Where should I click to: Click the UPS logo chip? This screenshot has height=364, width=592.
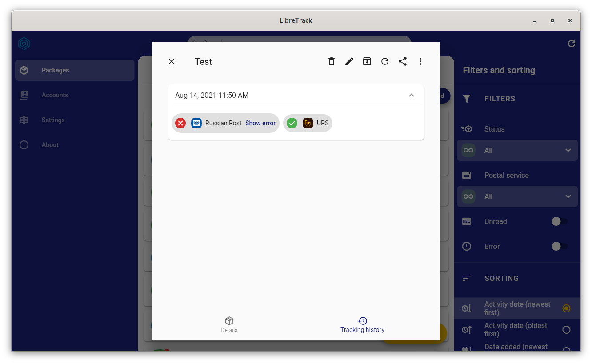(x=308, y=123)
